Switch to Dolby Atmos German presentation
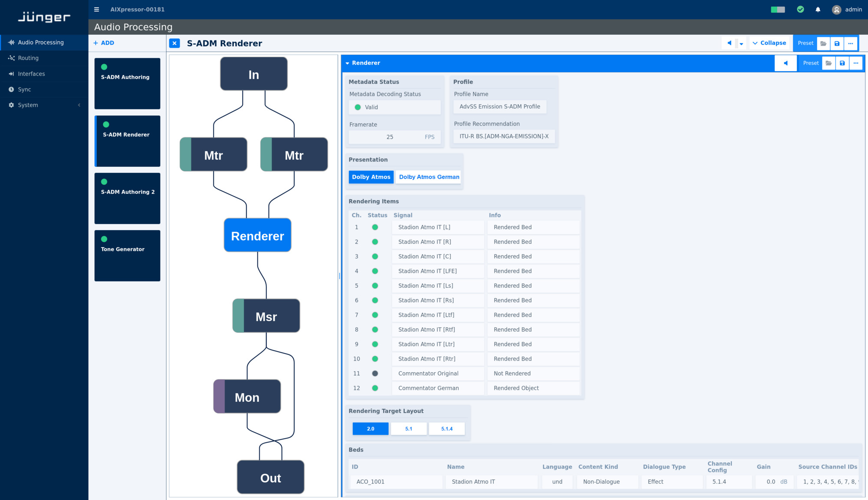The width and height of the screenshot is (868, 500). tap(429, 177)
